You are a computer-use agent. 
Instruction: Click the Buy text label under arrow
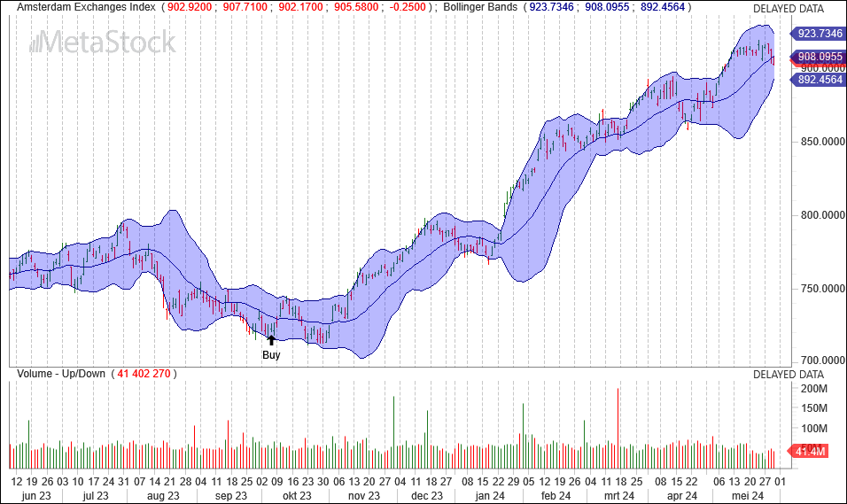pos(271,355)
